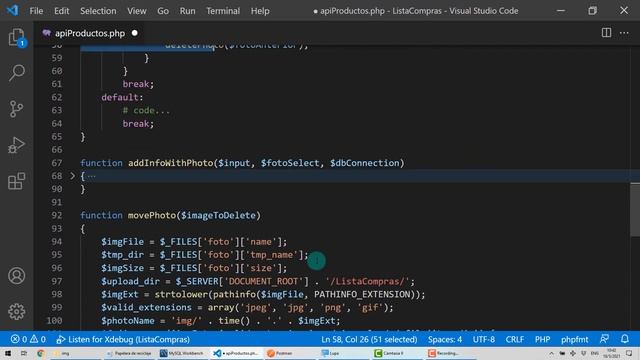Open Papelera de reciclaje taskbar item
This screenshot has height=360, width=640.
130,353
